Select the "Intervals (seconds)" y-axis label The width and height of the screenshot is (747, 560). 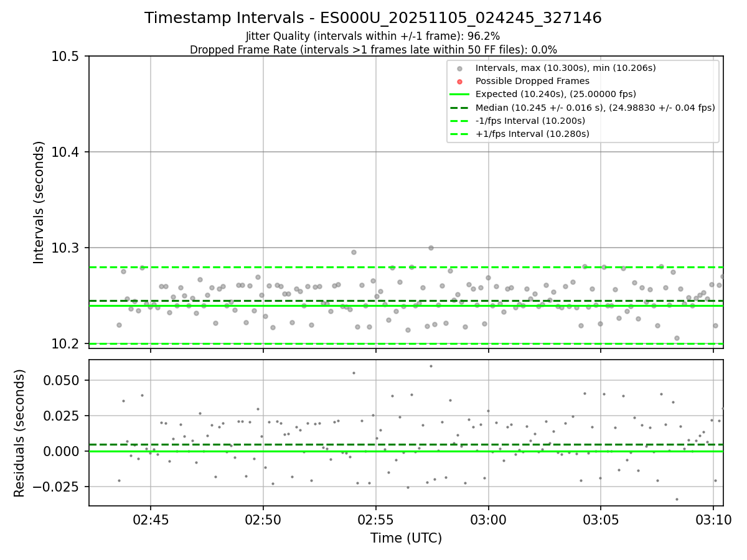[39, 202]
